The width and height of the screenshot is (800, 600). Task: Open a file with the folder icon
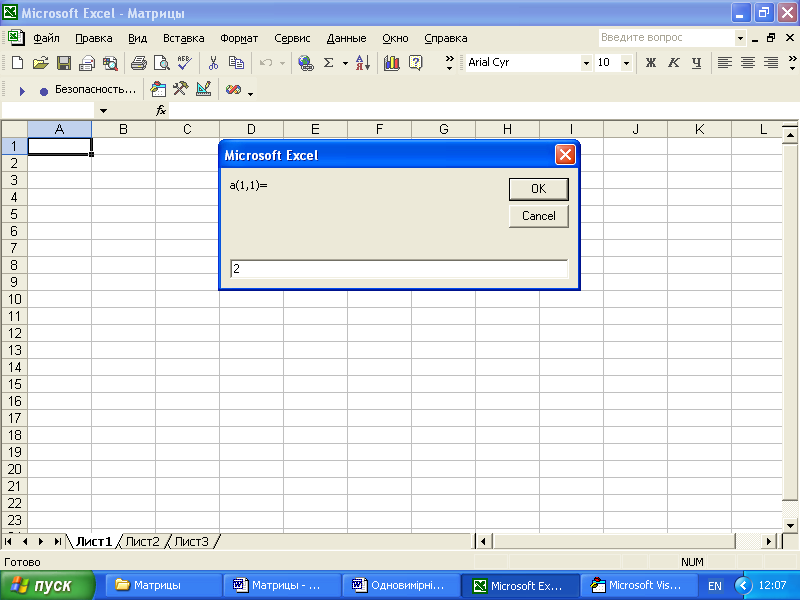click(x=40, y=63)
